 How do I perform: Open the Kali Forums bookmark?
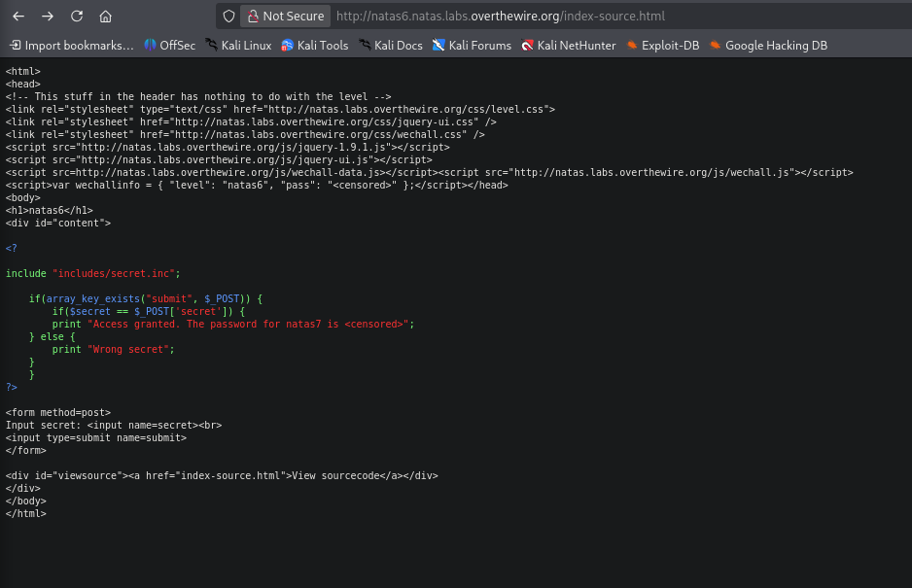coord(472,46)
